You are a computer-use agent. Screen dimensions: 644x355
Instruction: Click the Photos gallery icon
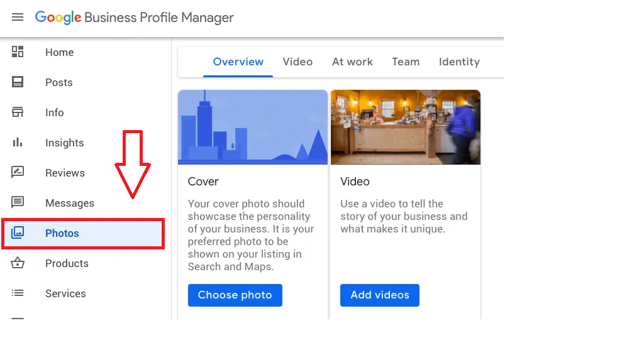point(18,233)
